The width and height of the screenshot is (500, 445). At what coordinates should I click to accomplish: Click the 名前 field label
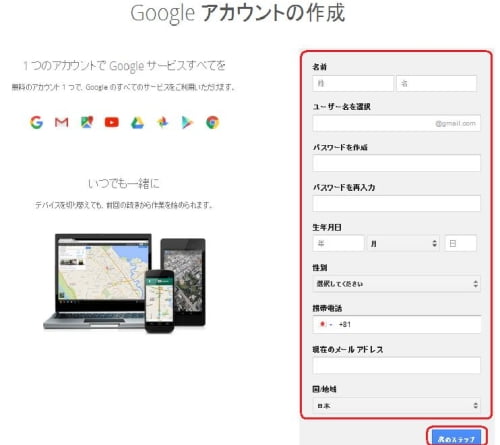point(319,67)
